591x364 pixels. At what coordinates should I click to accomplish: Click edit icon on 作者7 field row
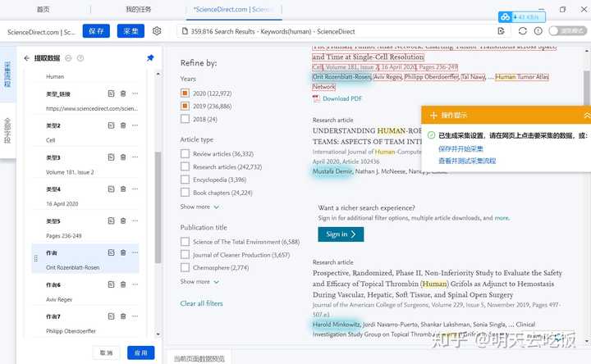click(x=111, y=316)
